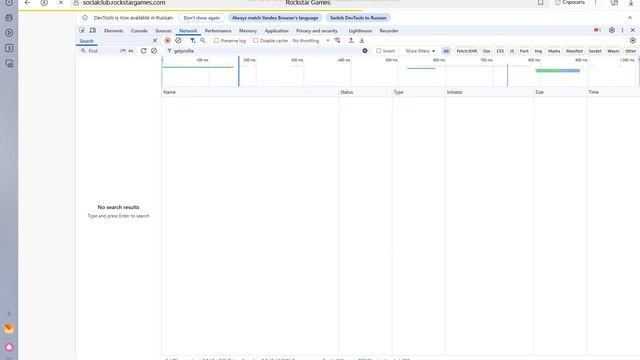Toggle the network filter funnel icon

tap(192, 40)
